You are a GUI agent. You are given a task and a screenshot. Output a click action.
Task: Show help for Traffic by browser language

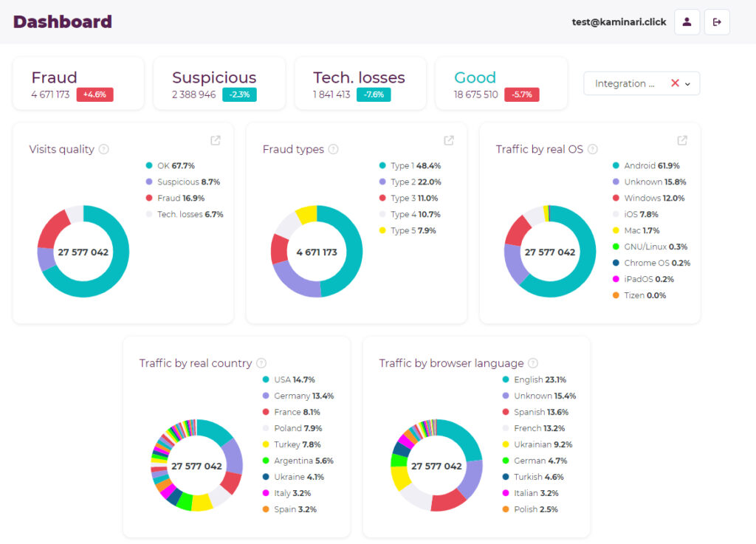pyautogui.click(x=533, y=363)
